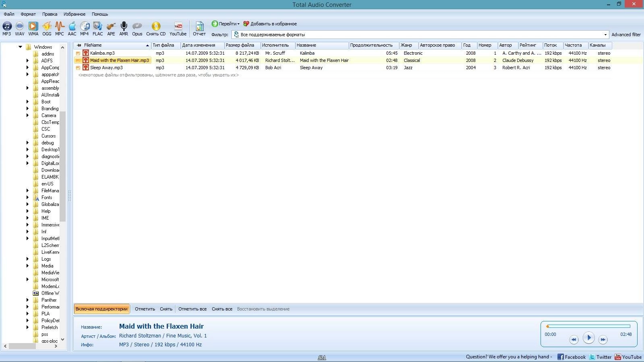Click the folder tree horizontal scrollbar

coord(22,346)
